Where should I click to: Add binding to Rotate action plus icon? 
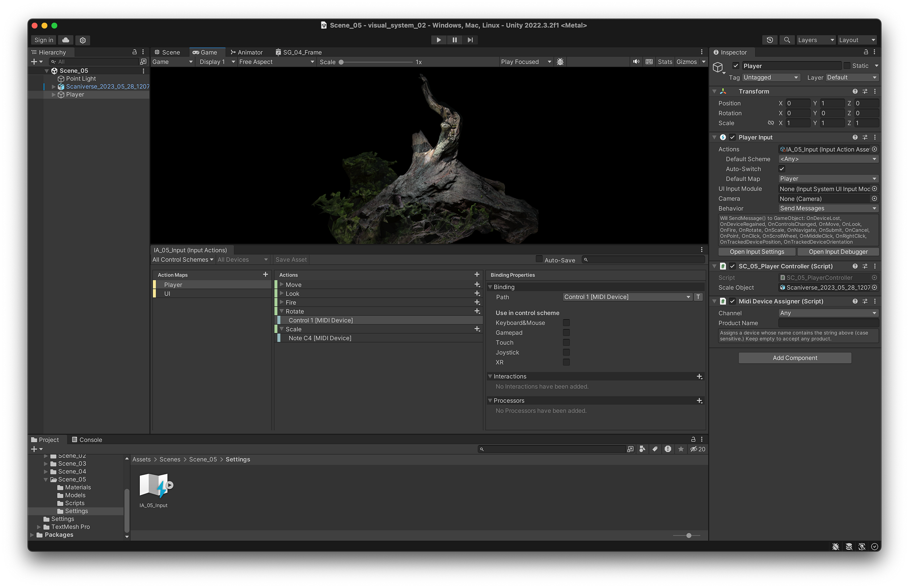(477, 311)
